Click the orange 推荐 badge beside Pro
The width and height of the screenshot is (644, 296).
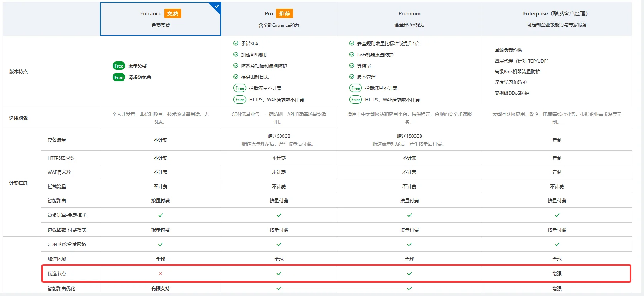click(285, 14)
